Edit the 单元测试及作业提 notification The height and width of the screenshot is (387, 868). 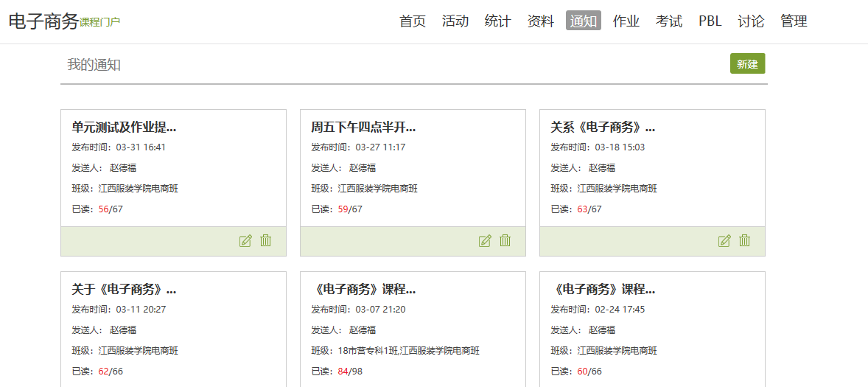(x=245, y=241)
